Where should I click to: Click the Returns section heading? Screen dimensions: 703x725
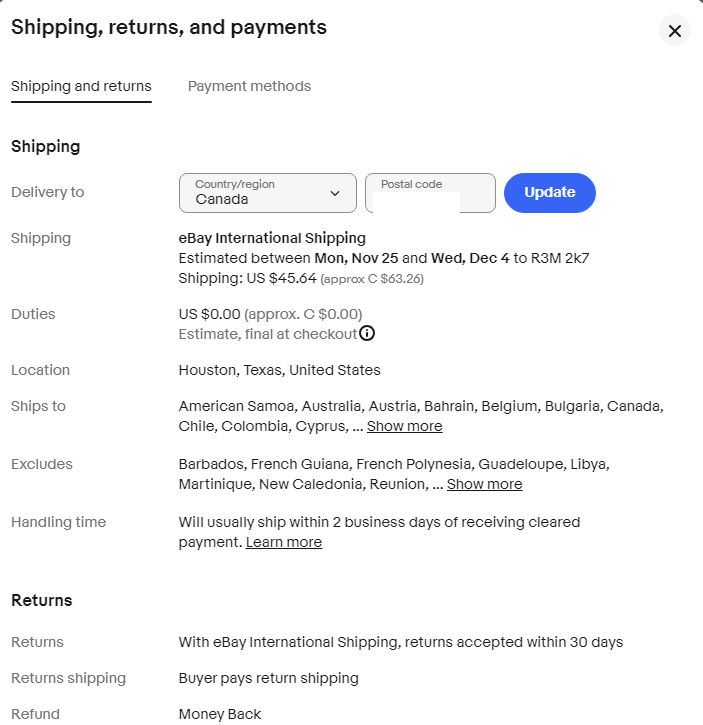click(42, 601)
